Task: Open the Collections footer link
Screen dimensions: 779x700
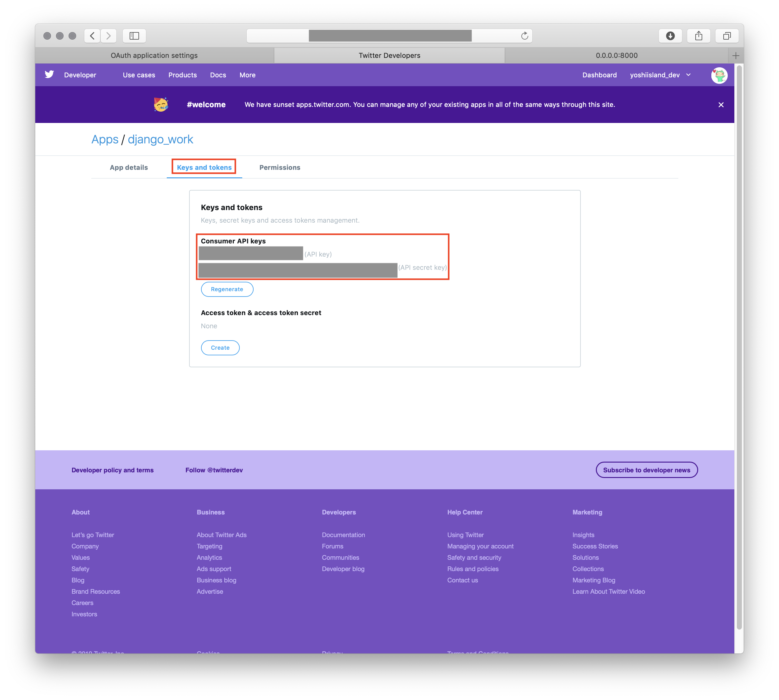Action: [x=588, y=569]
